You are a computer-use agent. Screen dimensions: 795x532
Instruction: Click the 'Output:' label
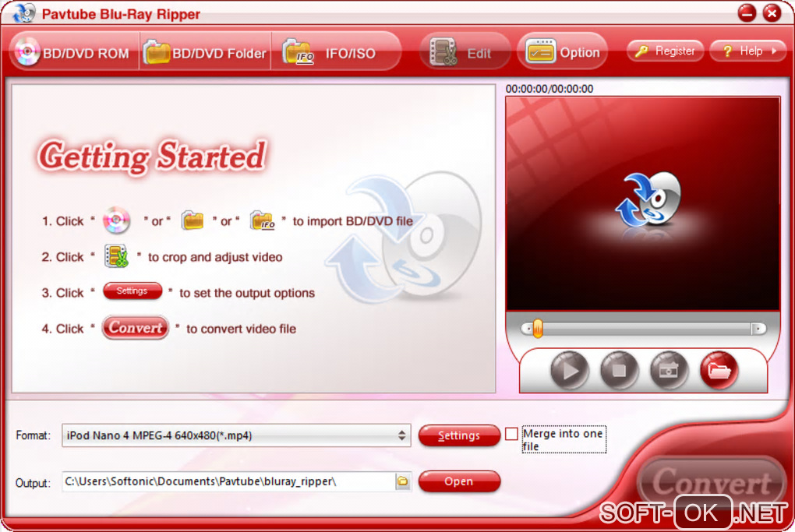[33, 483]
